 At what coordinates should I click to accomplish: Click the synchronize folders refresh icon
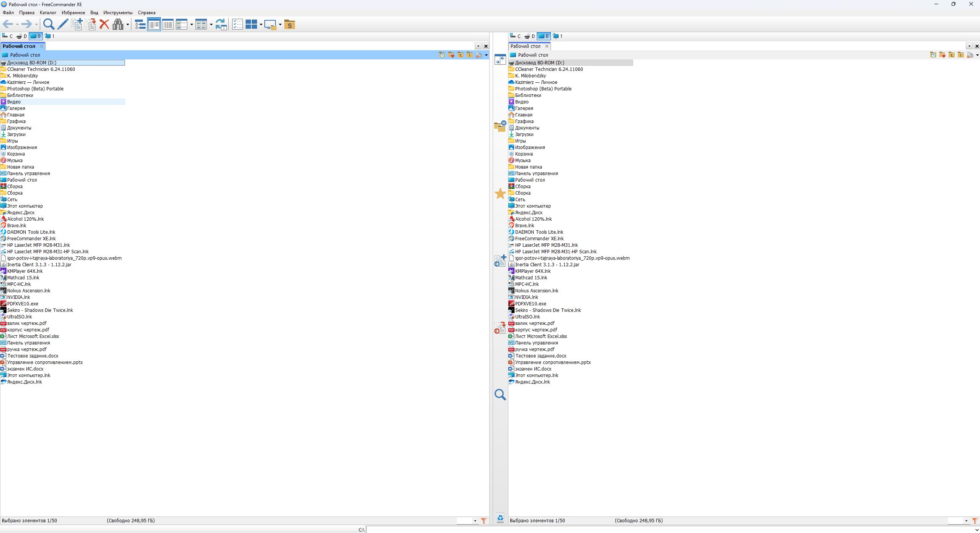[221, 25]
